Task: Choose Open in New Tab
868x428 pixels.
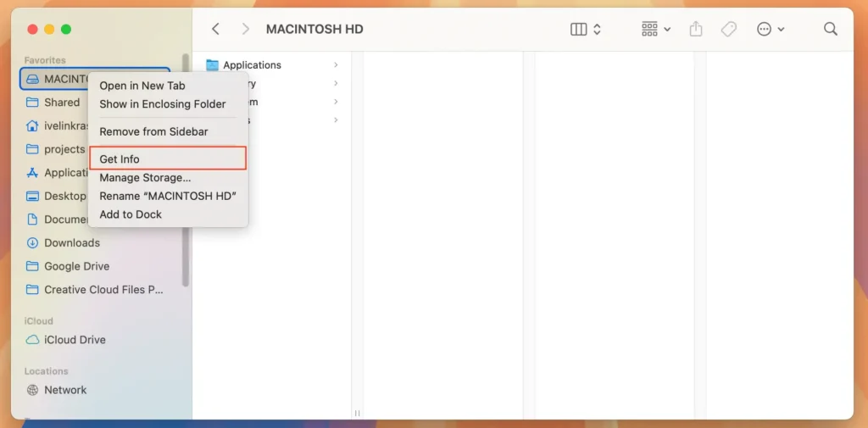Action: (142, 86)
